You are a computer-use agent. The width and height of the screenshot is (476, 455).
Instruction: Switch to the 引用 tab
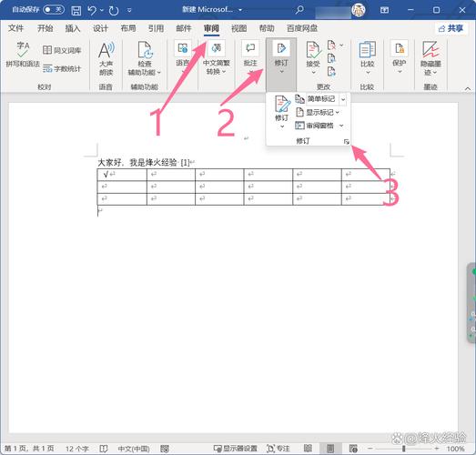coord(156,28)
